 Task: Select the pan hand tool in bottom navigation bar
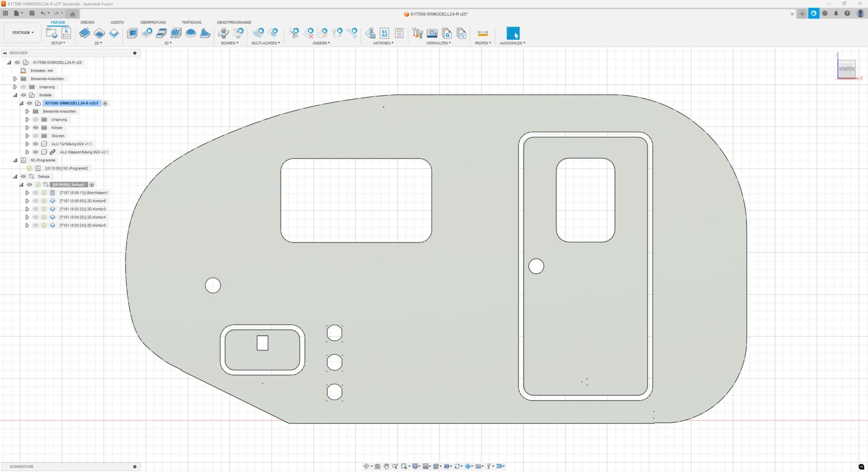[x=386, y=466]
